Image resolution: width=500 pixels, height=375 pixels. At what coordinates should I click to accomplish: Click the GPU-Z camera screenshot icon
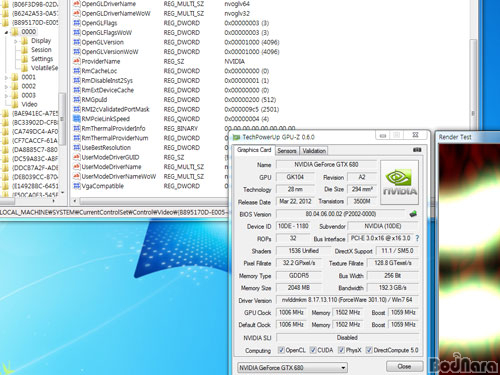[x=417, y=150]
